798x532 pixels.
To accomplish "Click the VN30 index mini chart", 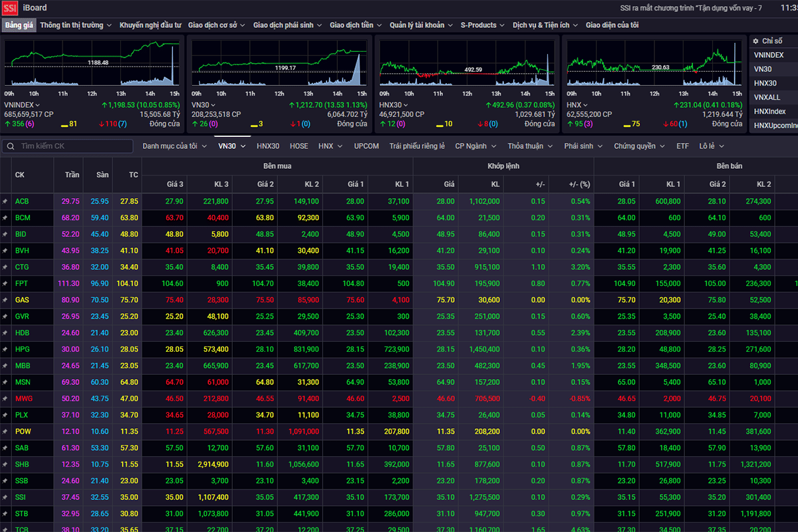I will [x=279, y=63].
